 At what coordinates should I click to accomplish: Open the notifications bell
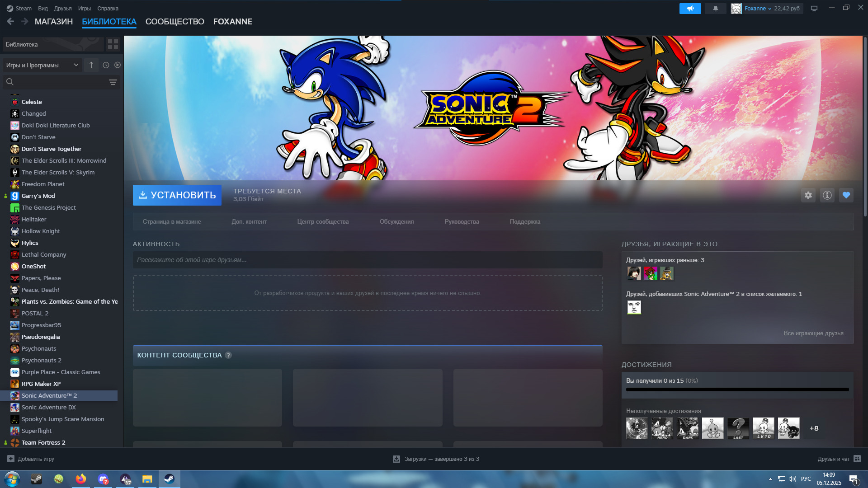coord(715,9)
